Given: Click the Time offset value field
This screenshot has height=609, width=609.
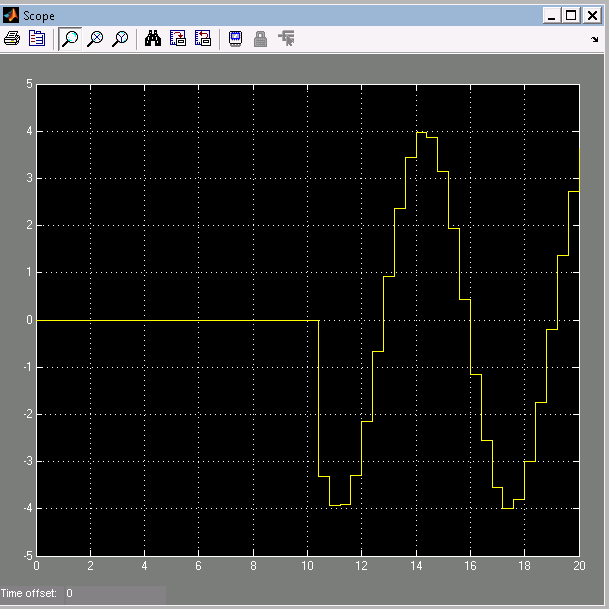Looking at the screenshot, I should click(115, 593).
